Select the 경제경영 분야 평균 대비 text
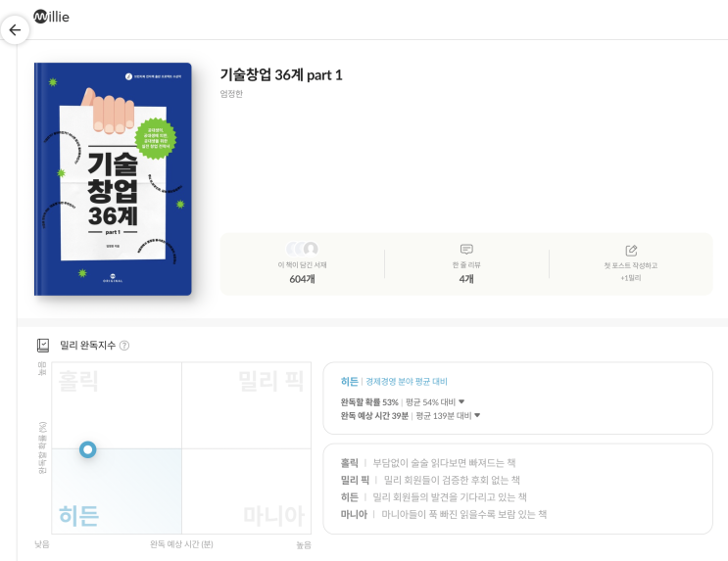 pos(407,382)
